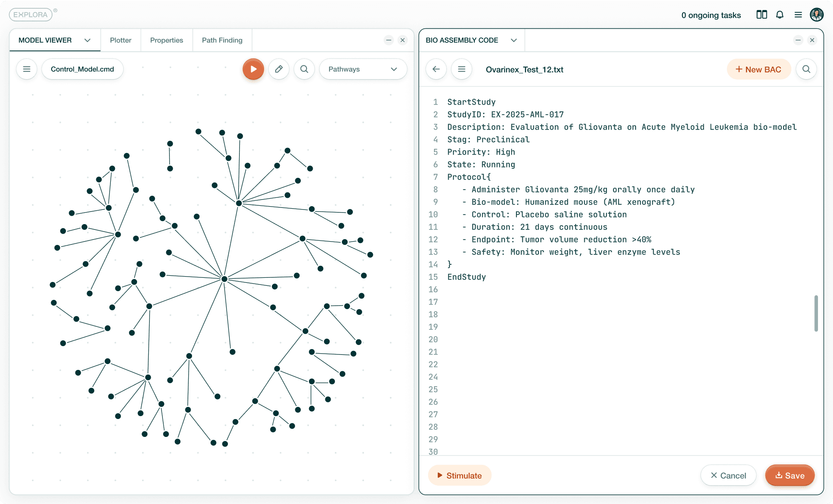Click the New BAC button
The height and width of the screenshot is (504, 833).
point(758,70)
